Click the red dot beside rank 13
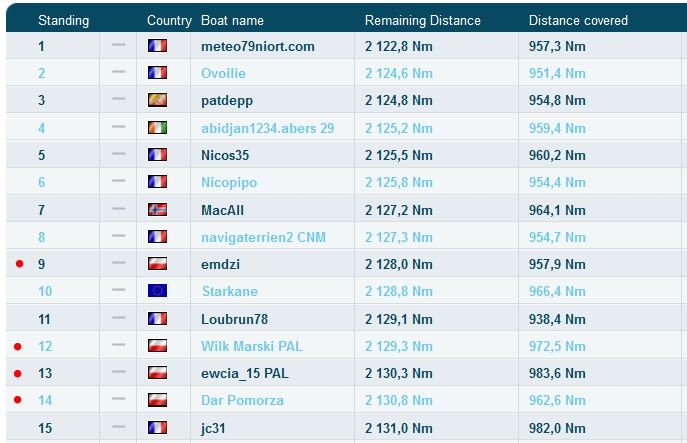687x443 pixels. pyautogui.click(x=18, y=373)
